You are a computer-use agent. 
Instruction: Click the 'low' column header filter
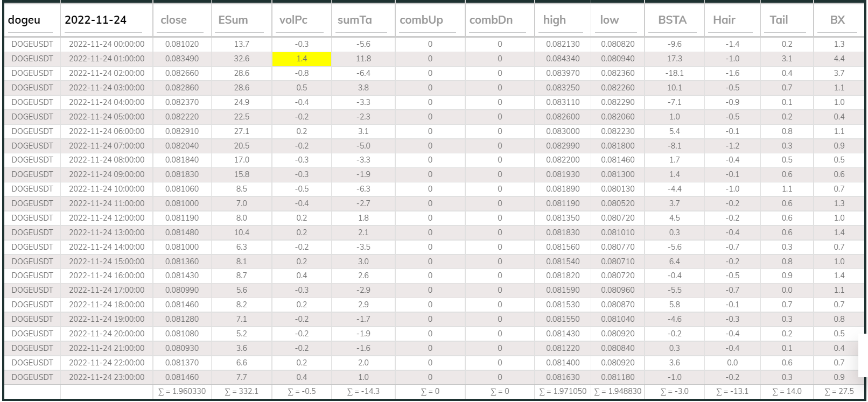click(617, 20)
